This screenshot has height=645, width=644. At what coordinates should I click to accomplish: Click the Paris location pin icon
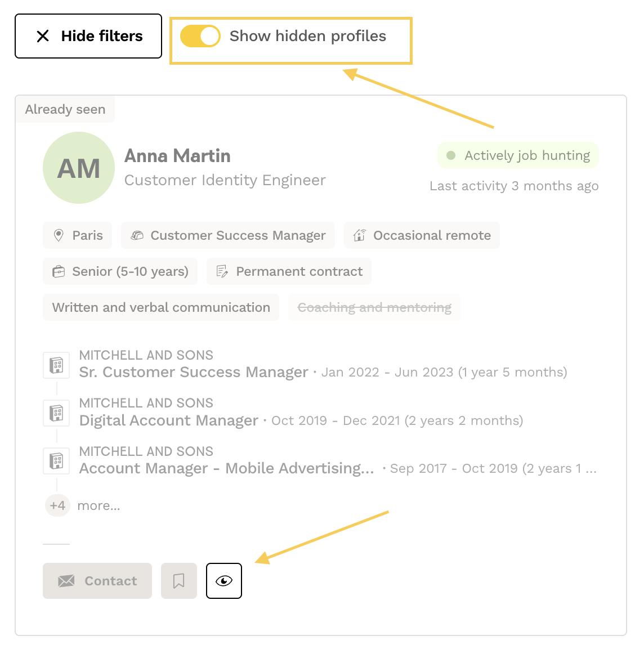click(59, 235)
